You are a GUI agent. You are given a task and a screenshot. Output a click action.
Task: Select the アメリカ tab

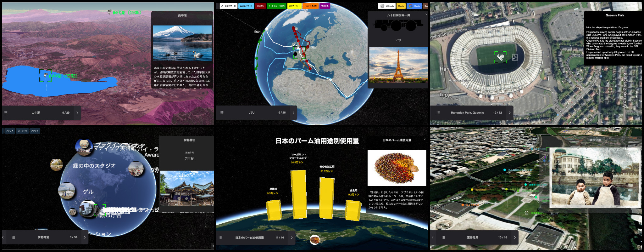point(10,131)
